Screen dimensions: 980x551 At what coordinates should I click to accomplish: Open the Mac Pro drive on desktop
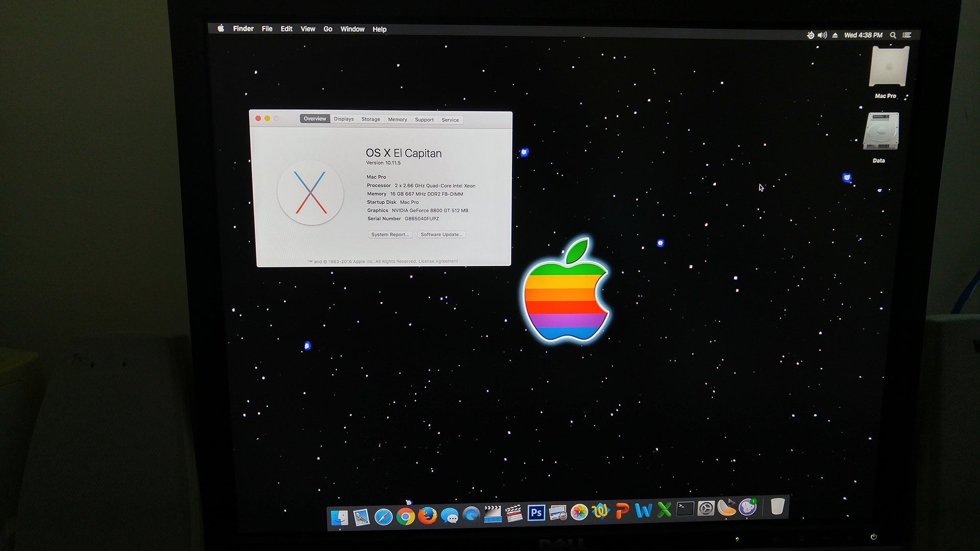tap(889, 67)
